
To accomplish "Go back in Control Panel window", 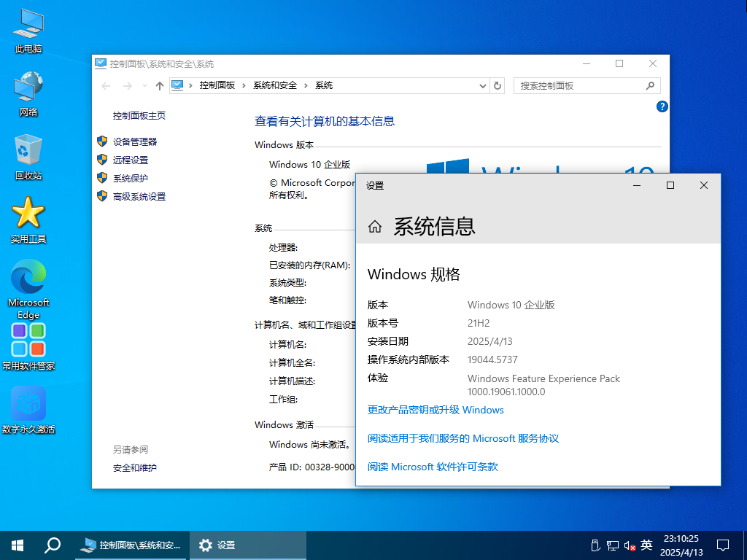I will (x=106, y=86).
